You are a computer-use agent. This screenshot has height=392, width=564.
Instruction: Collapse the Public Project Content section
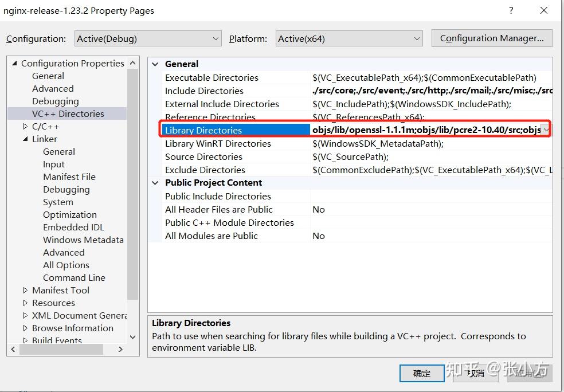155,182
